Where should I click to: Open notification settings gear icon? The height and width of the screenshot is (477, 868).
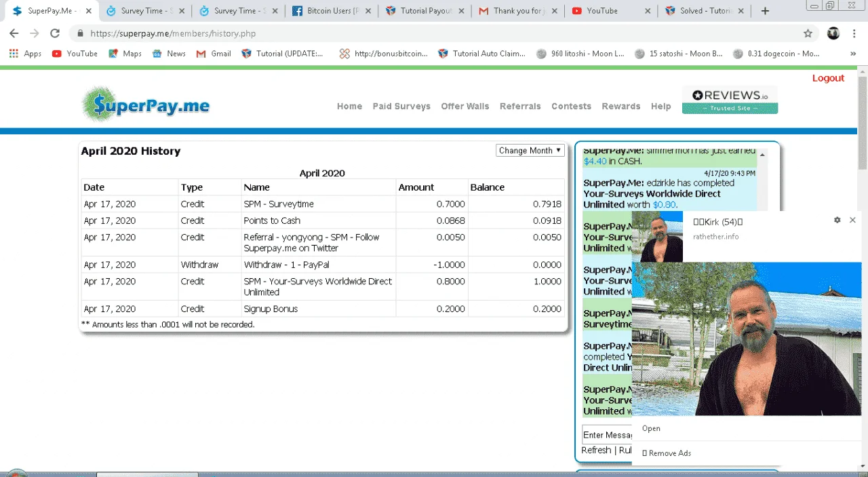[837, 220]
